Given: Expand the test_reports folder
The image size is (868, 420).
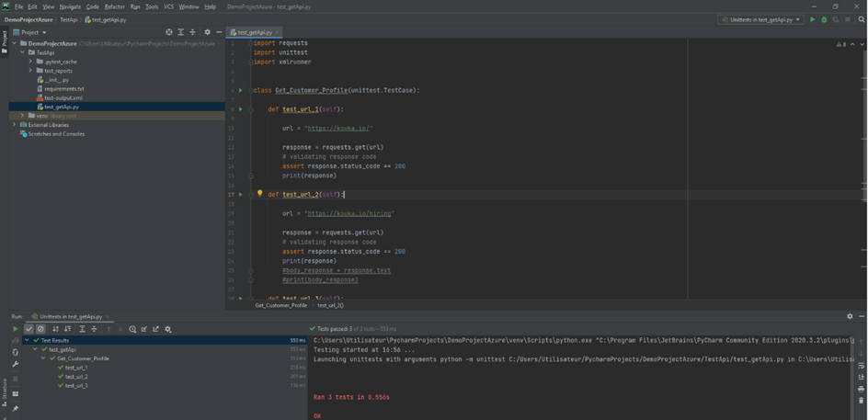Looking at the screenshot, I should 30,71.
